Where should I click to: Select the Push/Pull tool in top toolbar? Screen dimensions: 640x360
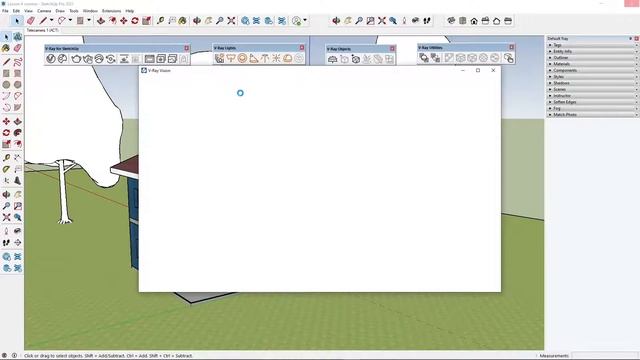pos(101,20)
